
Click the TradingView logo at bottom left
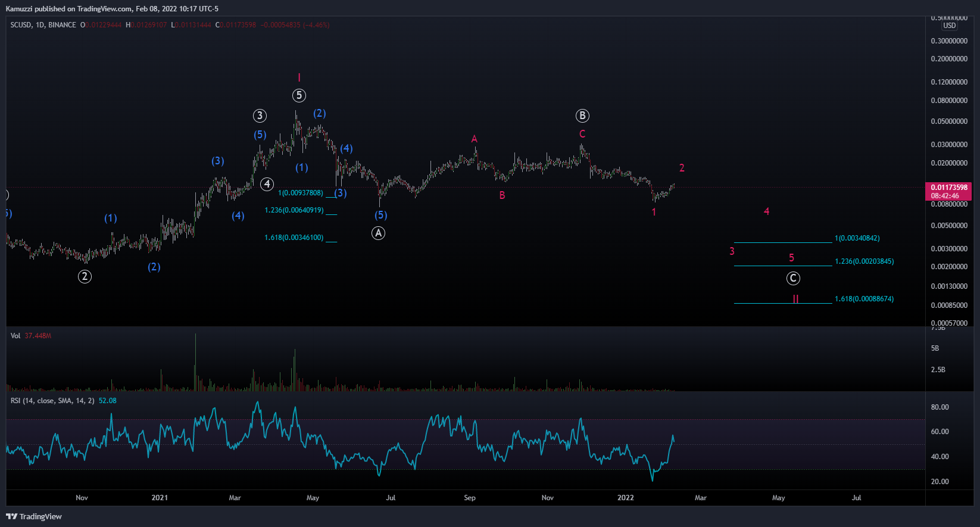click(x=34, y=516)
